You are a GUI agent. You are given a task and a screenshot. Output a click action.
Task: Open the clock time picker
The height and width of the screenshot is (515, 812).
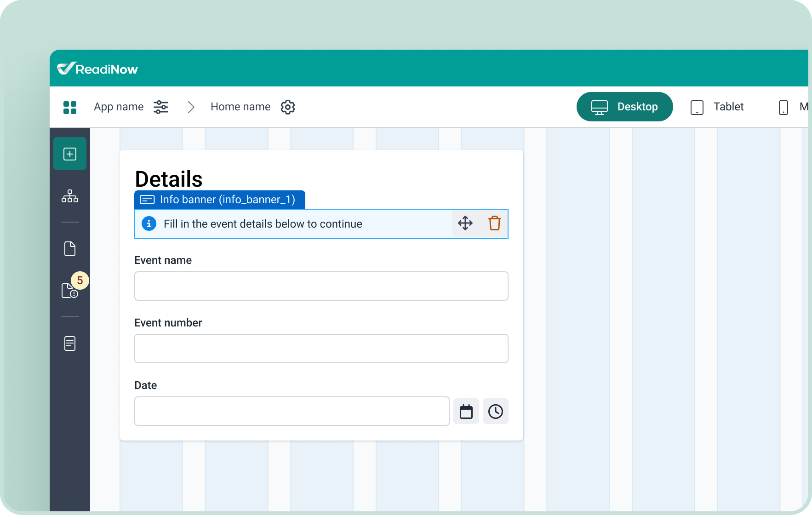coord(496,412)
